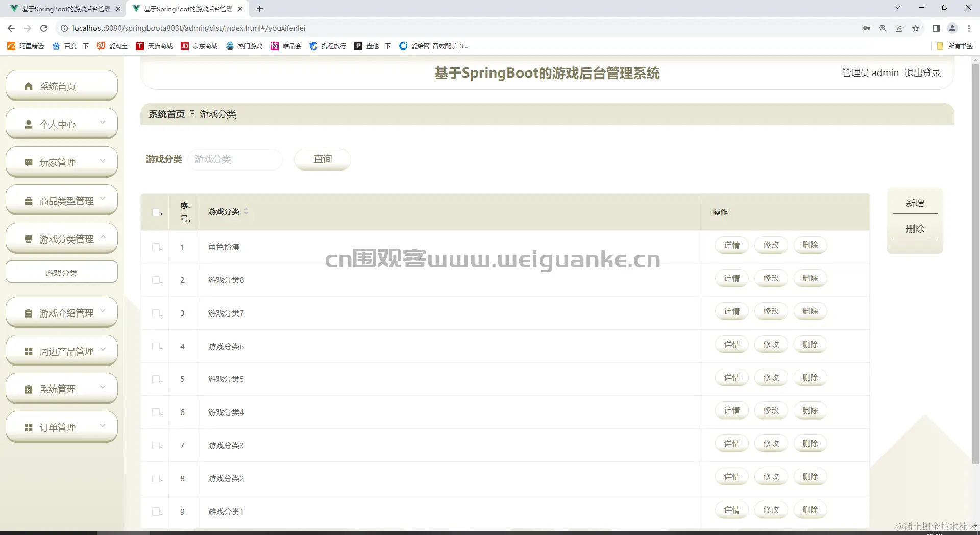Bookmark this page with the star icon
This screenshot has width=980, height=535.
(916, 28)
